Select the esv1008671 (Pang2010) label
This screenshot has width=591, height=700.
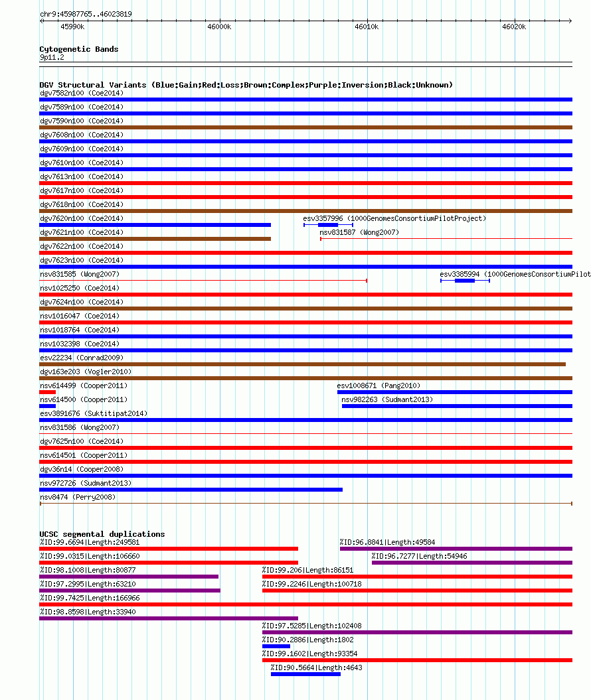(x=379, y=385)
